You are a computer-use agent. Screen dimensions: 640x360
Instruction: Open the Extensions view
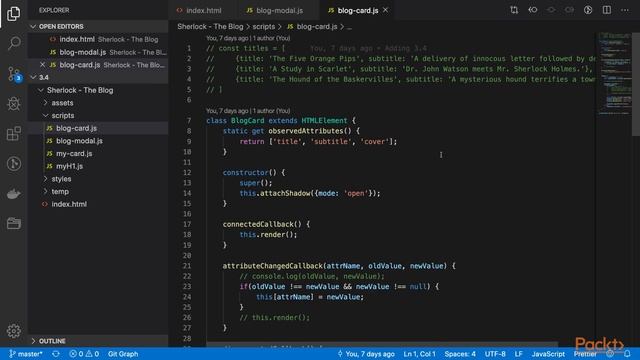13,133
